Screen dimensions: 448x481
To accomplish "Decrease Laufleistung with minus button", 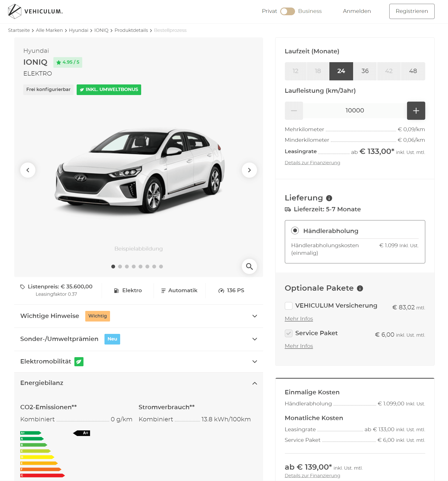I will click(x=294, y=111).
